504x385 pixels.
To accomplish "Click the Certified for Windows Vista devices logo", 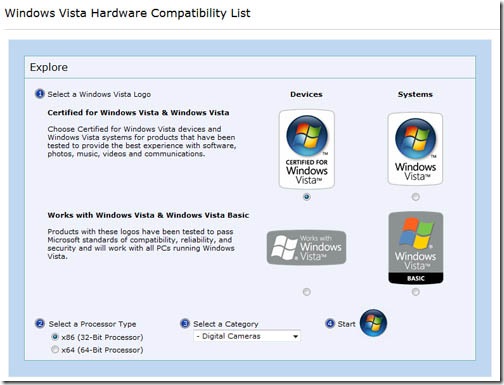I will [x=307, y=149].
